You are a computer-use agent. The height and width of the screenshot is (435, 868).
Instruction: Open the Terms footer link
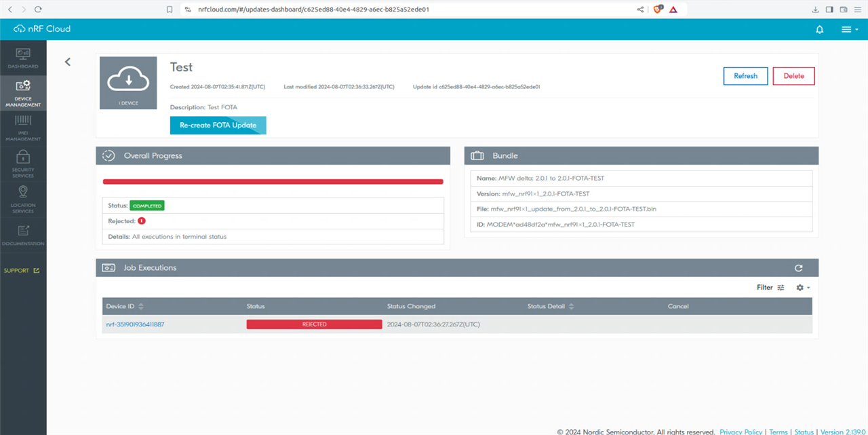click(778, 432)
